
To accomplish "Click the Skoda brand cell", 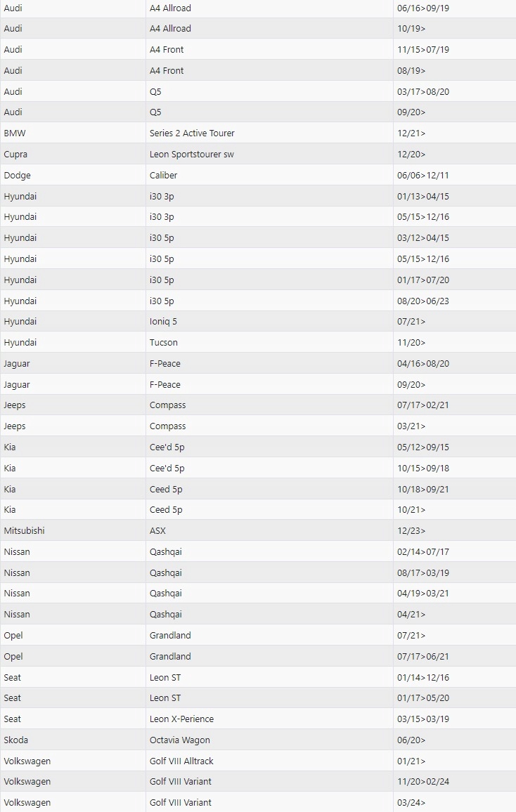I will point(16,740).
